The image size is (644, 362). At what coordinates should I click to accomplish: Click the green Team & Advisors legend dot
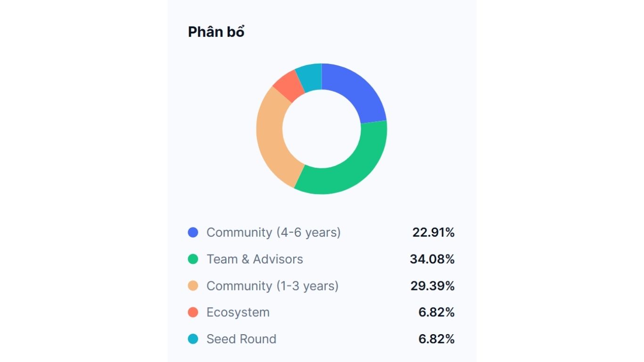[193, 259]
